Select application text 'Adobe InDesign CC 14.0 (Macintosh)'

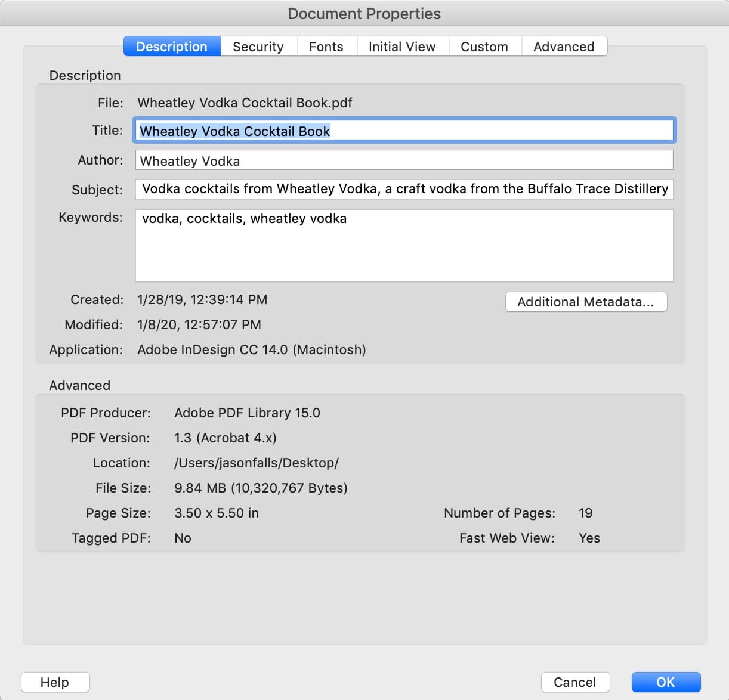252,349
